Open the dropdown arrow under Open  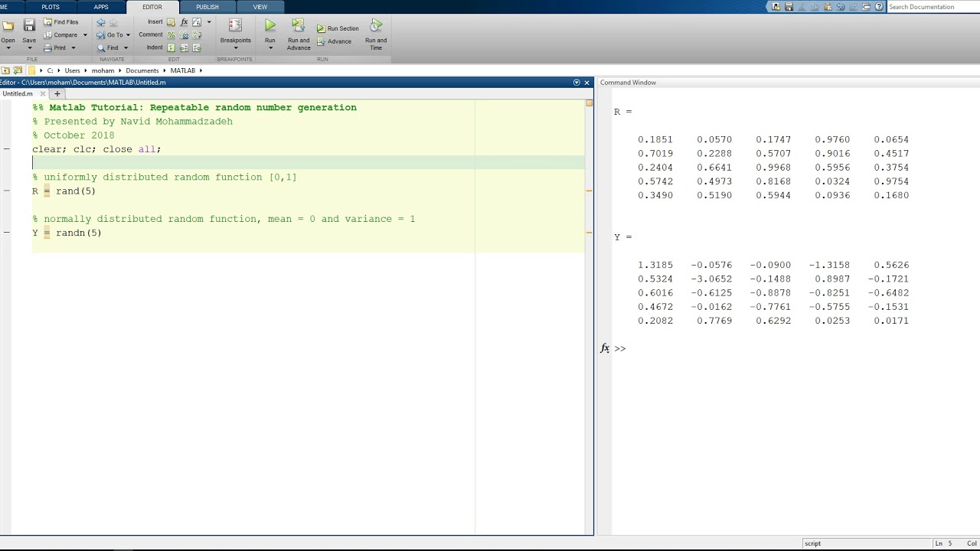(8, 48)
